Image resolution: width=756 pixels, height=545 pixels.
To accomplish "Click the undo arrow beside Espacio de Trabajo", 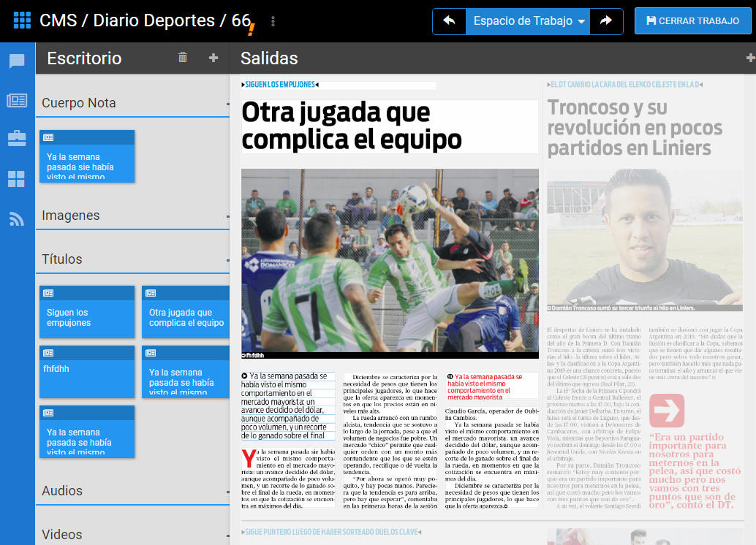I will click(x=450, y=21).
